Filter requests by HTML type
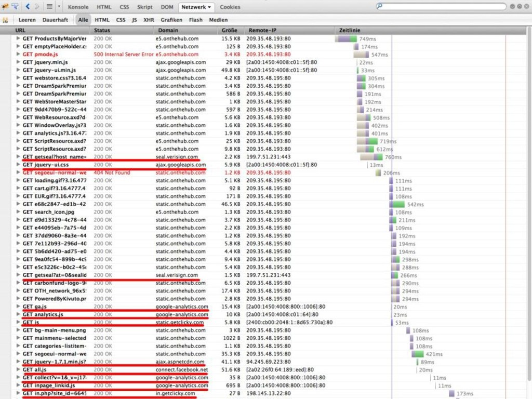 (x=102, y=20)
